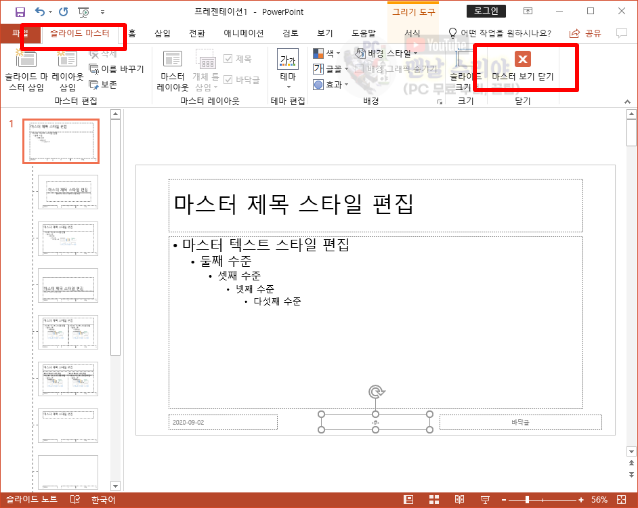Click 마스터 보기 닫기 close button
Screen dimensions: 638x508
pyautogui.click(x=523, y=67)
